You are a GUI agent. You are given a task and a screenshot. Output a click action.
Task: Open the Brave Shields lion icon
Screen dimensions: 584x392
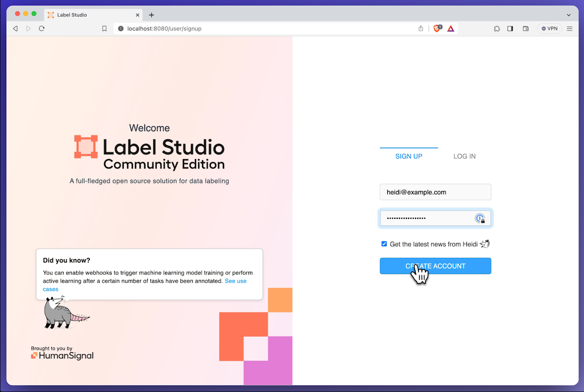(x=437, y=28)
